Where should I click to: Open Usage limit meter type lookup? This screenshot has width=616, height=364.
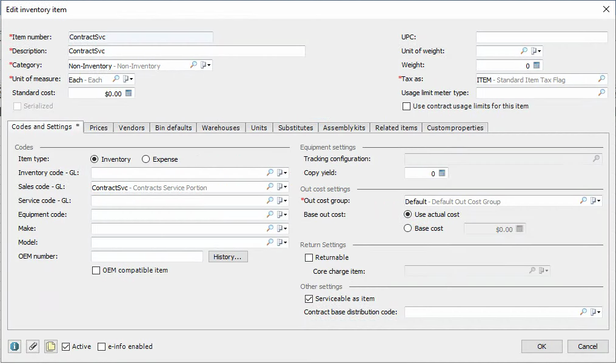coord(601,93)
